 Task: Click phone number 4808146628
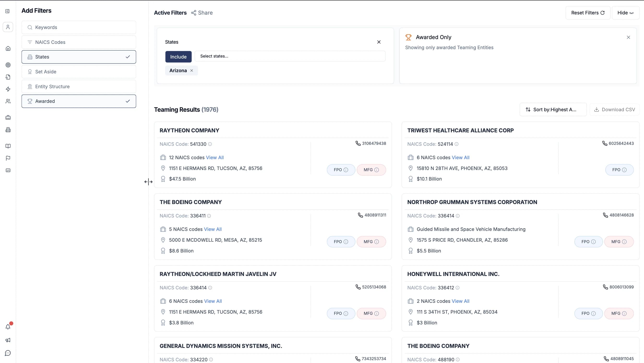(x=621, y=215)
